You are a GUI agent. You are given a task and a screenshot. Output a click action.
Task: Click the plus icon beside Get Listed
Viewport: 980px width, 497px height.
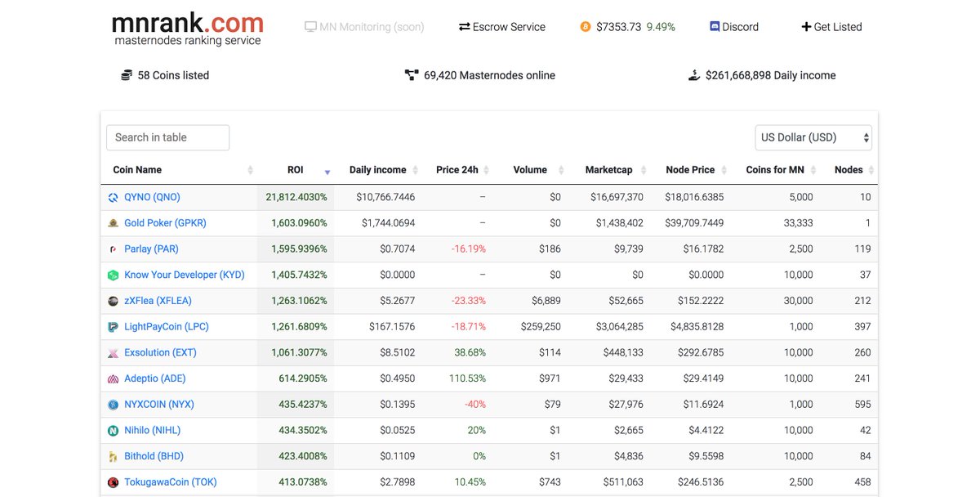806,27
